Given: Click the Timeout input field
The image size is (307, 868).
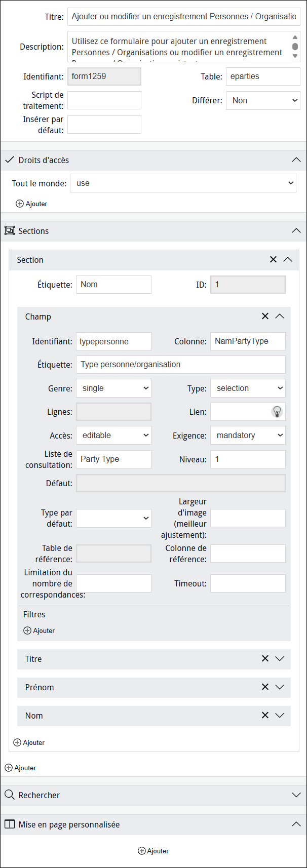Looking at the screenshot, I should coord(248,583).
